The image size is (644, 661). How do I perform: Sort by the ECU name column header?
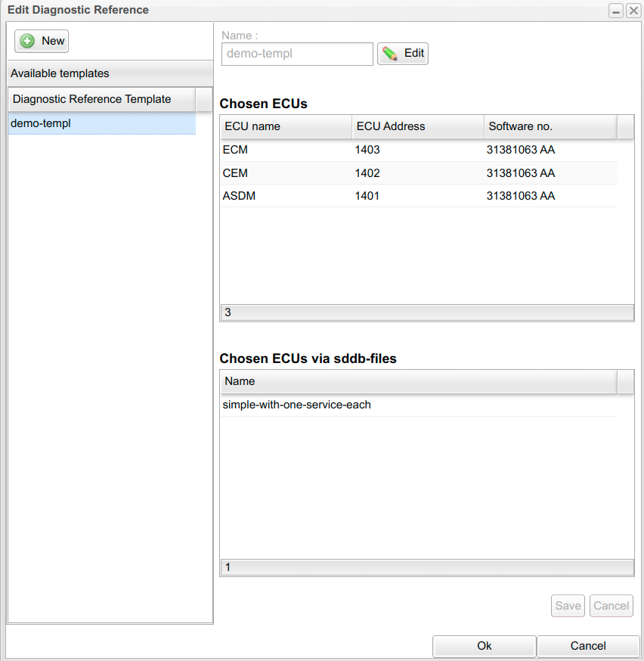pos(286,126)
